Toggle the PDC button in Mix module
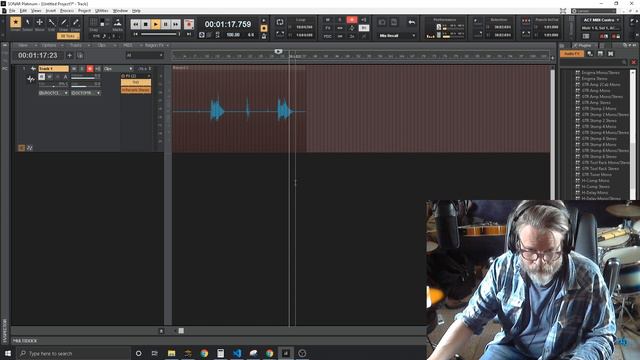 point(328,36)
